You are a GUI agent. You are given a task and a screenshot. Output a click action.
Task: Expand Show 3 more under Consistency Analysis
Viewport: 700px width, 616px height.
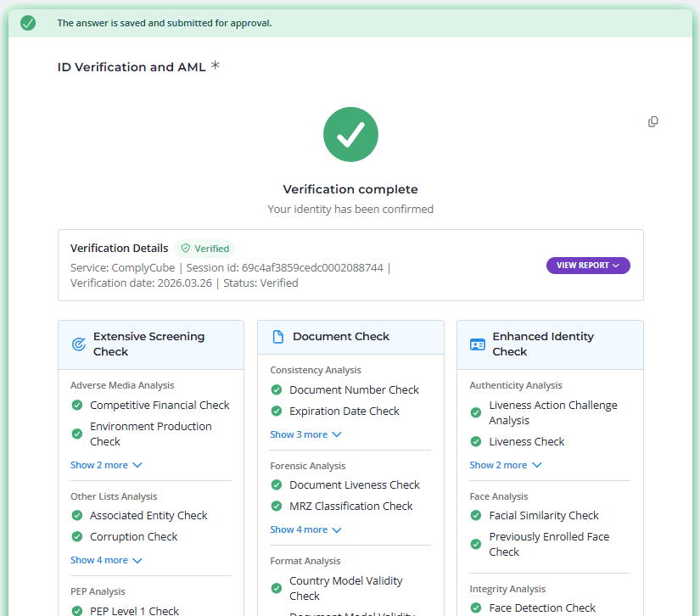(305, 434)
